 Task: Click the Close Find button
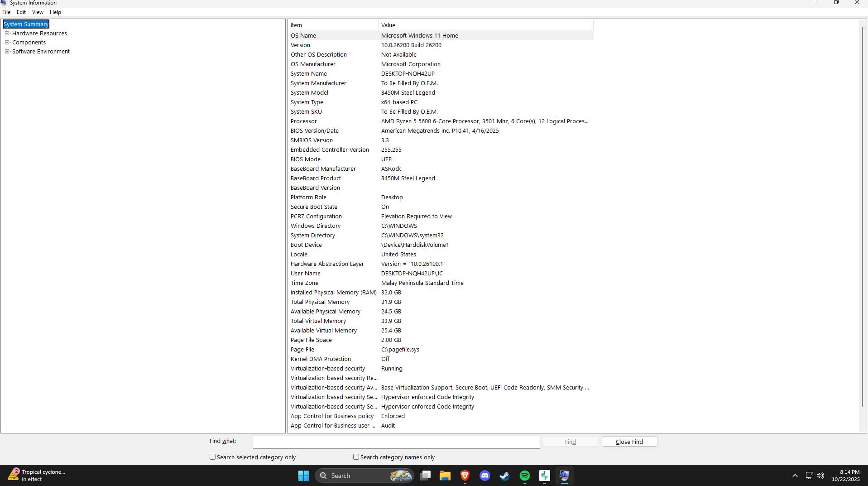click(629, 442)
